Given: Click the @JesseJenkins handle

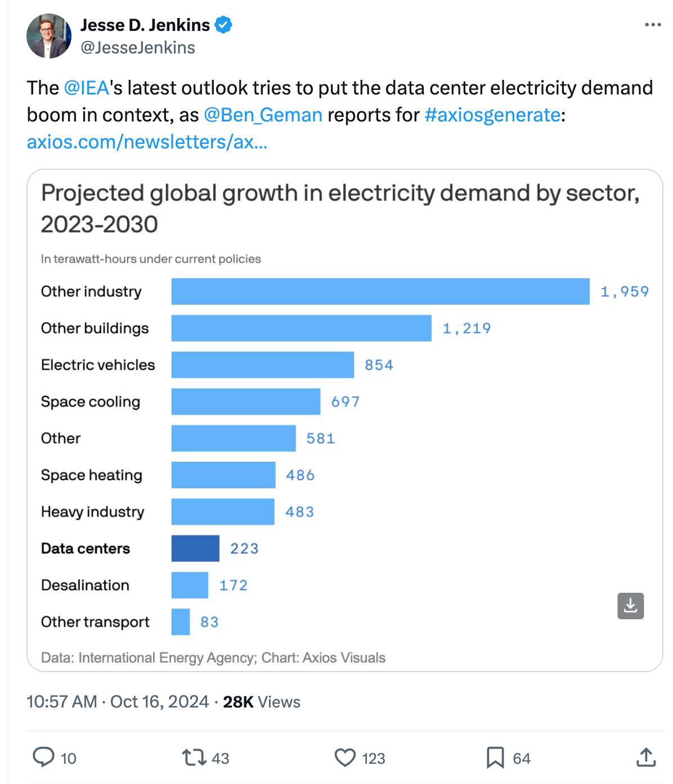Looking at the screenshot, I should 138,48.
